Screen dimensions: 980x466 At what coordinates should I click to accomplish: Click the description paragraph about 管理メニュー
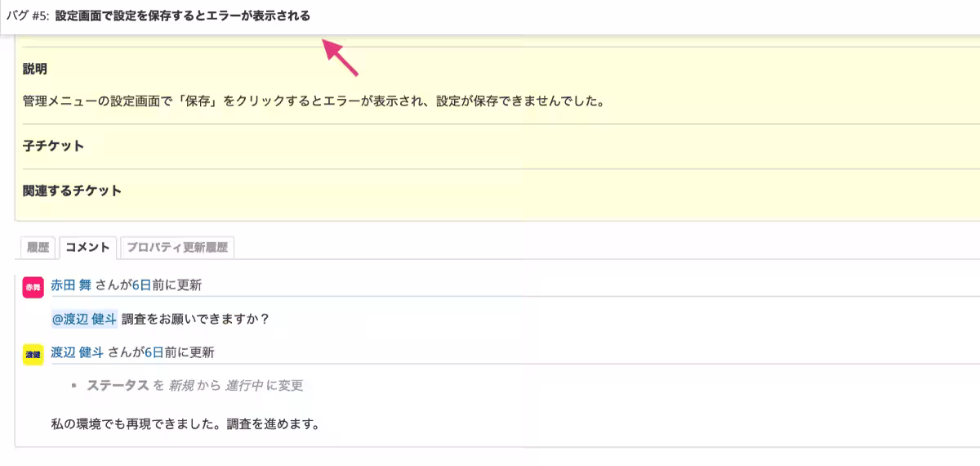(313, 103)
